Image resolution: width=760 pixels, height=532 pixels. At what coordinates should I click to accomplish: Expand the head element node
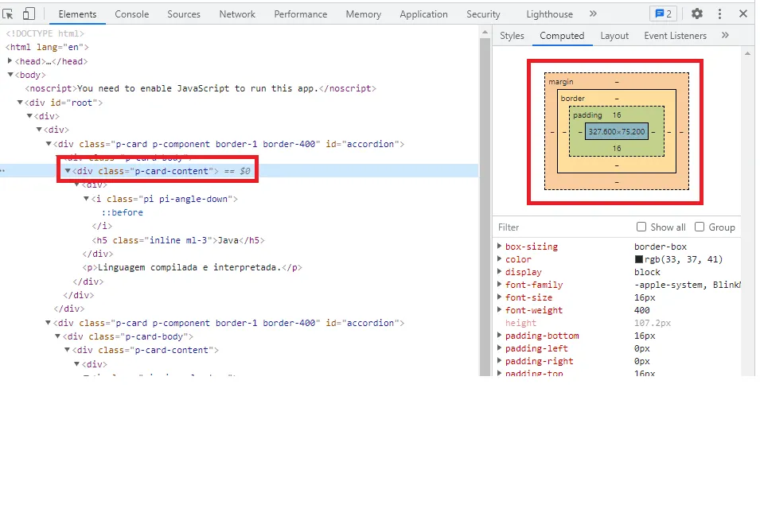(10, 61)
